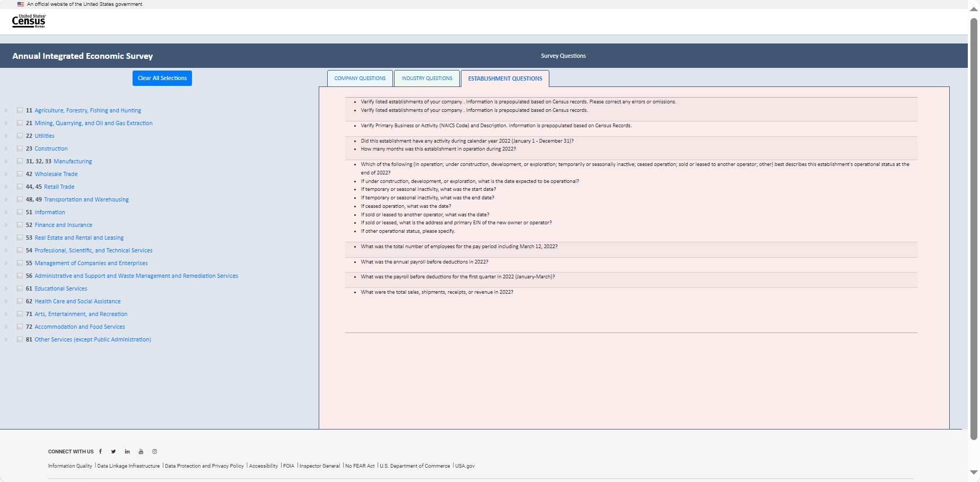
Task: Open the Census Instagram icon
Action: click(155, 452)
